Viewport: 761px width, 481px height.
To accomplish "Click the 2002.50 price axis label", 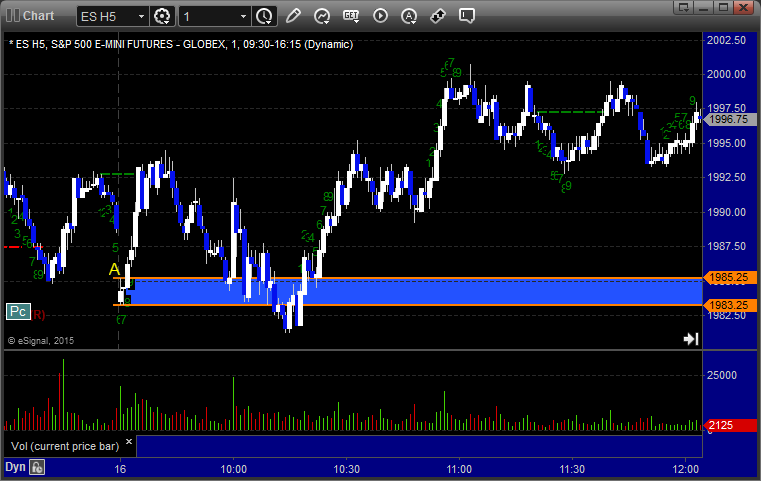I will coord(727,40).
